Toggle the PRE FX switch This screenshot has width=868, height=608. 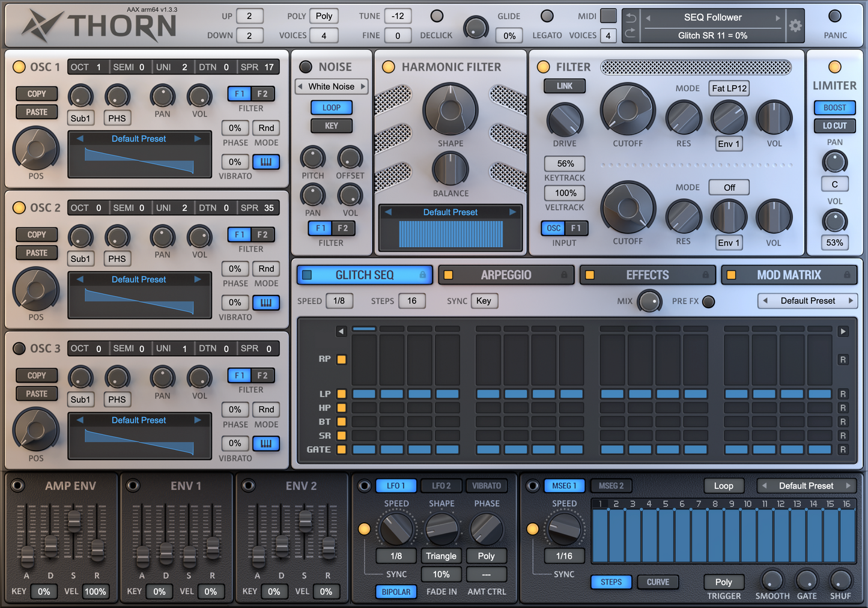[709, 302]
